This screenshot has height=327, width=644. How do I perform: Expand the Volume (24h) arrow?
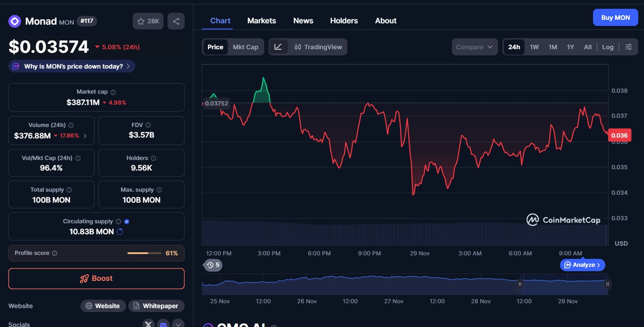click(85, 136)
